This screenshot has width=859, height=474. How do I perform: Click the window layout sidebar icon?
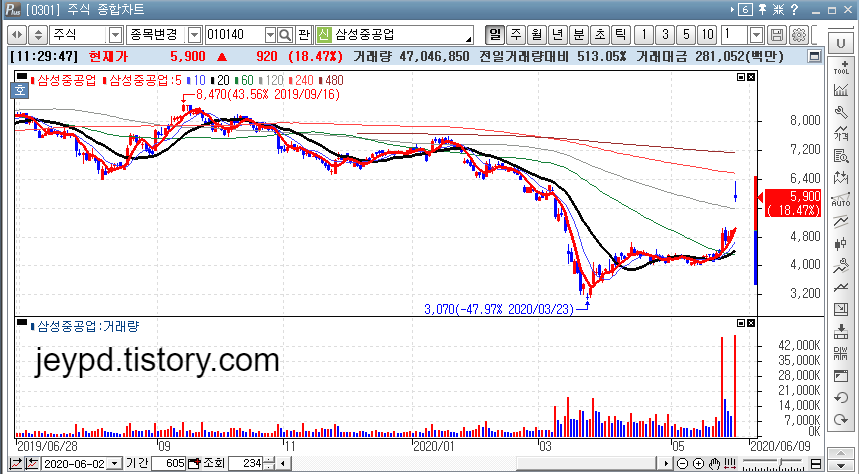[841, 375]
